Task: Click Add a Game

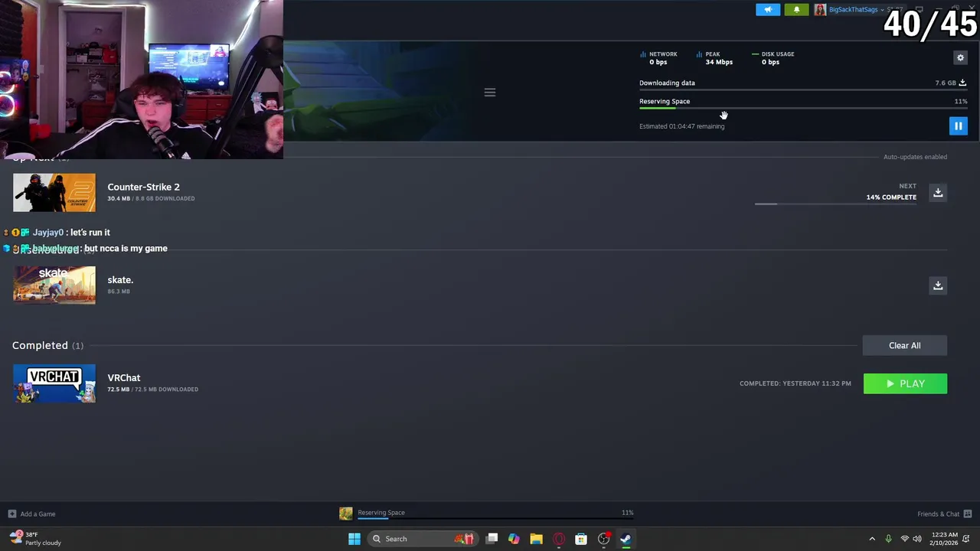Action: coord(38,514)
